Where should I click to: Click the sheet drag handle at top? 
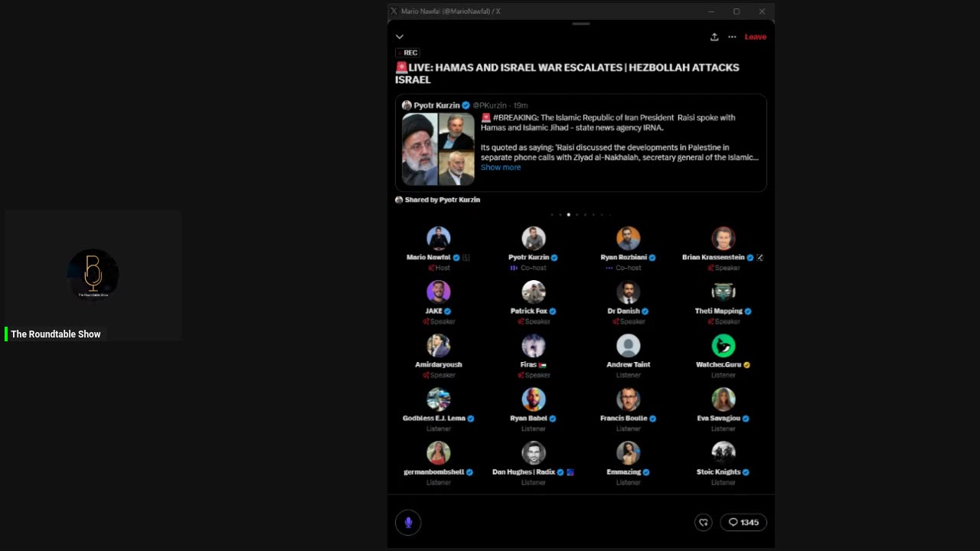581,24
